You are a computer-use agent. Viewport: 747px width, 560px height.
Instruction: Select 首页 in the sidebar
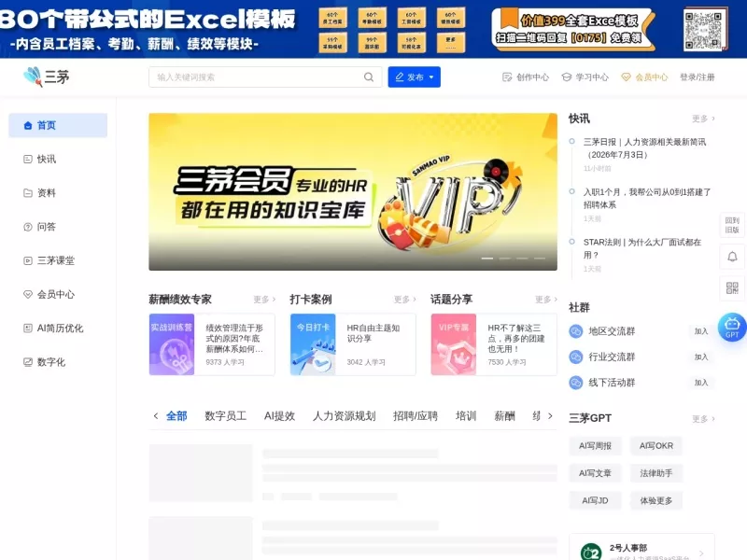58,125
